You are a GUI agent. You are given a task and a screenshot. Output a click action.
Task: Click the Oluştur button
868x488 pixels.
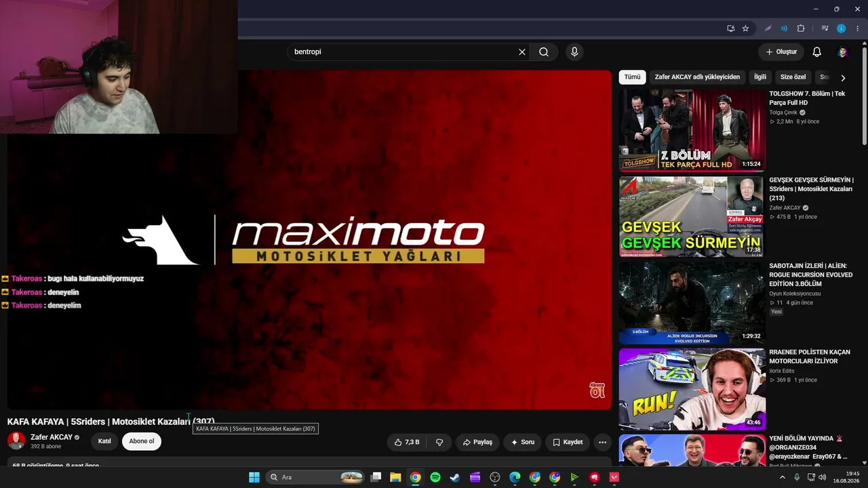(x=781, y=52)
